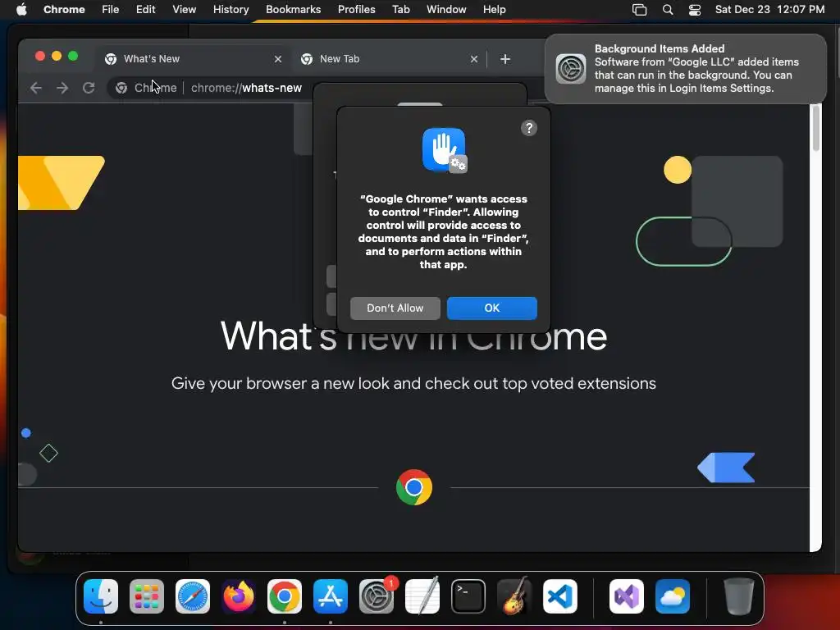The image size is (840, 630).
Task: Open the Bookmarks menu
Action: (293, 10)
